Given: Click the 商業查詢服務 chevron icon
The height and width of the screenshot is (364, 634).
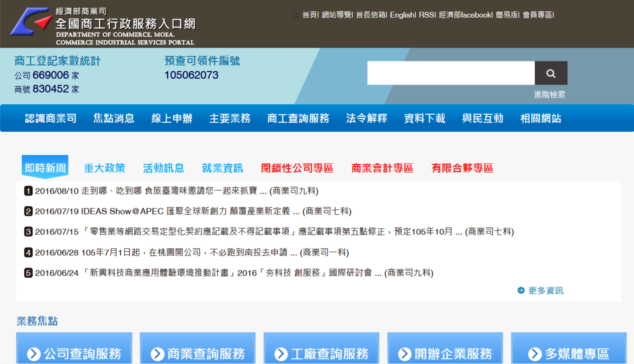Looking at the screenshot, I should [157, 354].
